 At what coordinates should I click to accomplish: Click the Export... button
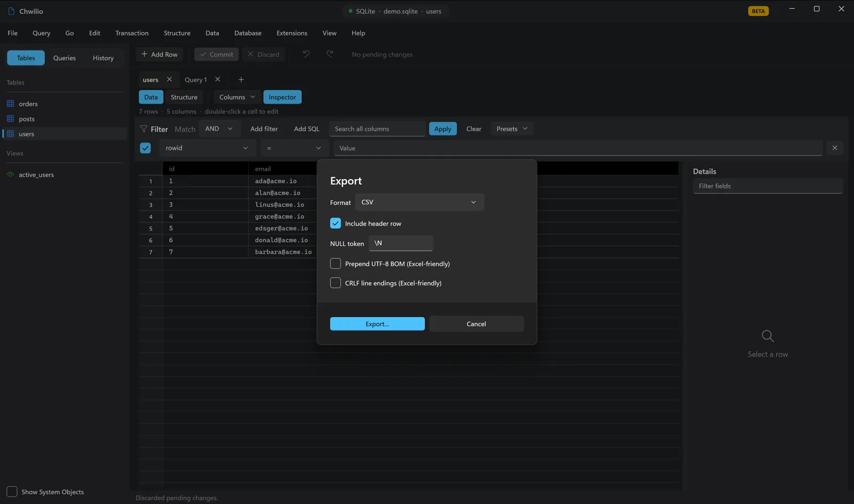[377, 324]
